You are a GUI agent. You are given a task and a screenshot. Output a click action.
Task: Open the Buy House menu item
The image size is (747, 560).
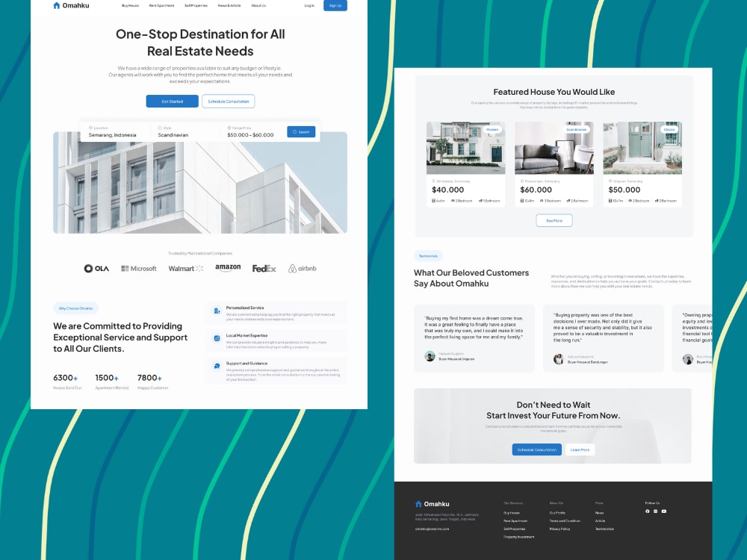point(130,6)
